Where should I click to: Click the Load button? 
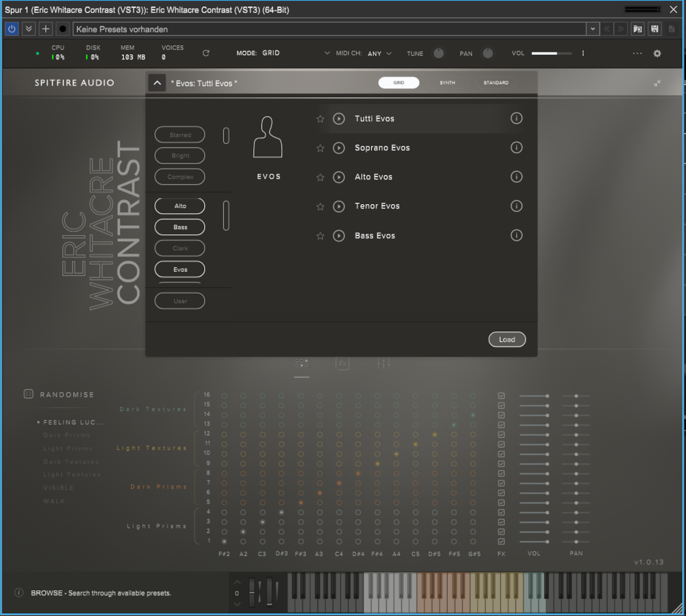pyautogui.click(x=507, y=339)
